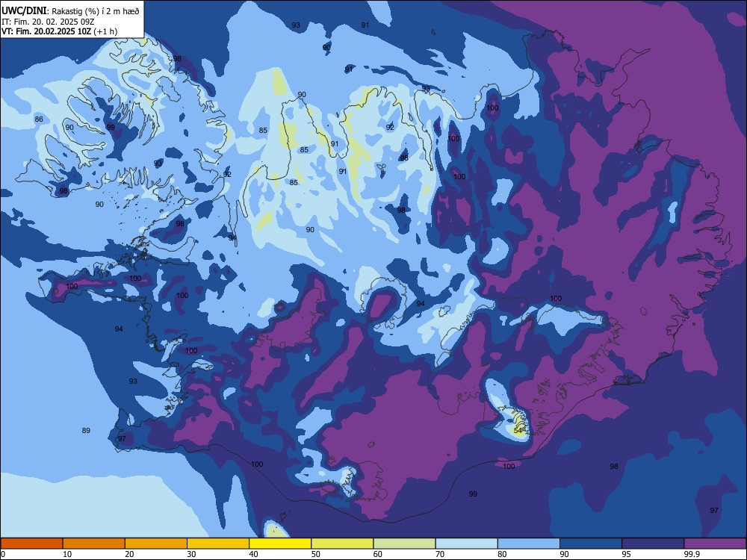Click the '40' tick label on the legend
This screenshot has width=747, height=560.
(253, 554)
